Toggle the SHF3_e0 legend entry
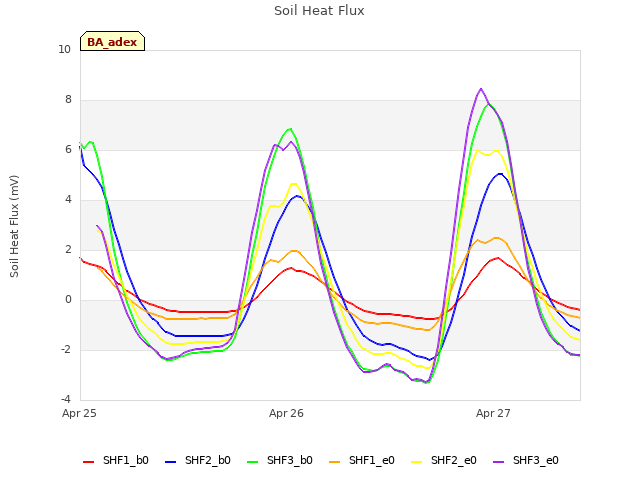This screenshot has width=640, height=480. [526, 460]
